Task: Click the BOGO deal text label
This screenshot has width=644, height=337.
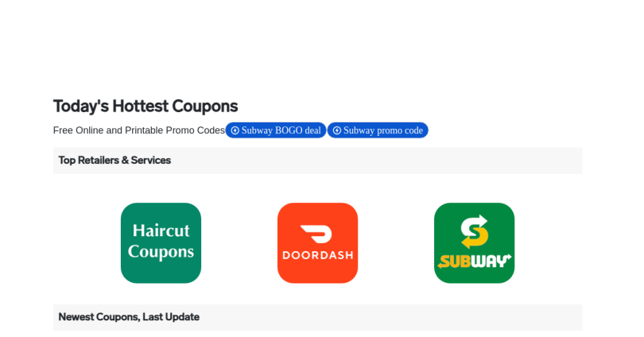Action: [298, 130]
